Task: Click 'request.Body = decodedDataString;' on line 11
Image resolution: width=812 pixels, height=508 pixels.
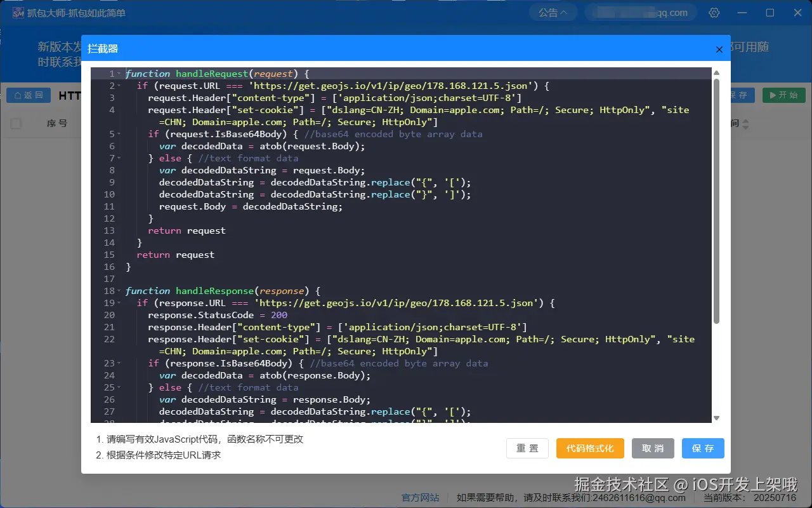Action: (251, 206)
